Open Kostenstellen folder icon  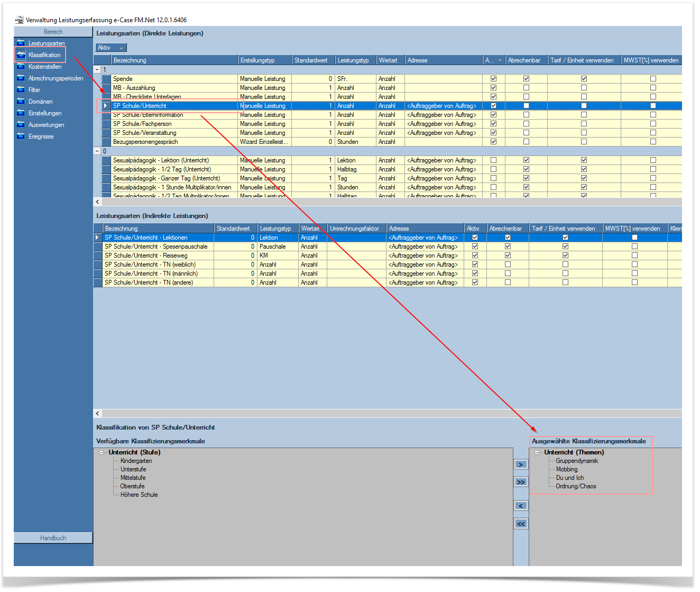pos(21,66)
